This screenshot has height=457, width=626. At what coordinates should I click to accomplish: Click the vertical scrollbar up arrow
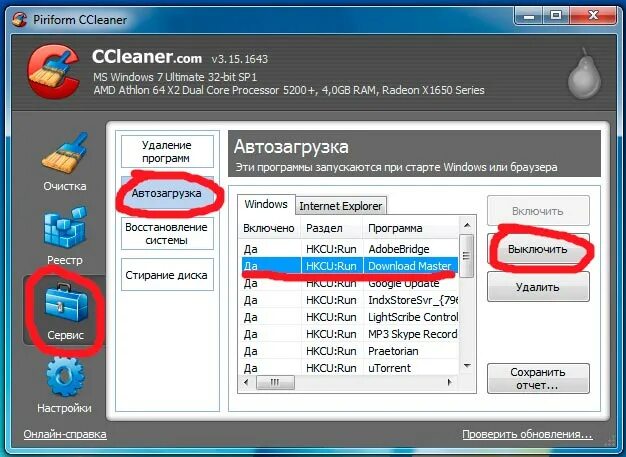tap(466, 226)
